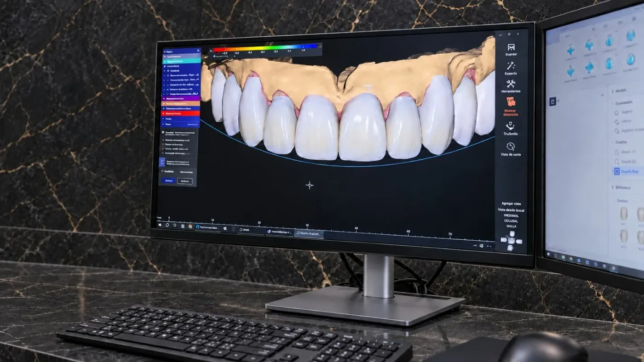Viewport: 644px width, 362px height.
Task: Select Diseño final item on second monitor
Action: pos(628,171)
